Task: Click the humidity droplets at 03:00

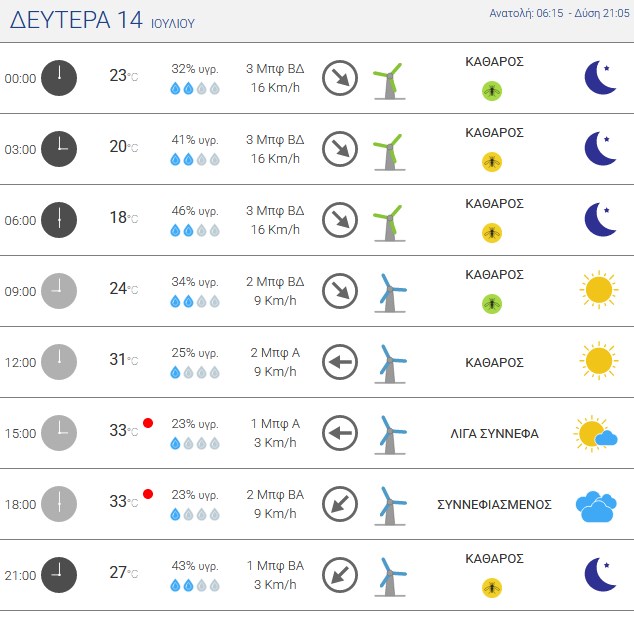Action: (x=195, y=159)
